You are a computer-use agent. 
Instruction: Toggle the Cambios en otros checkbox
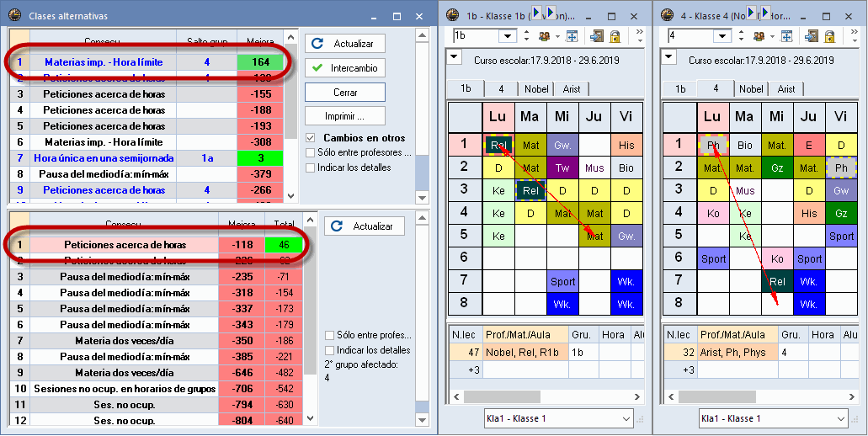pyautogui.click(x=311, y=138)
